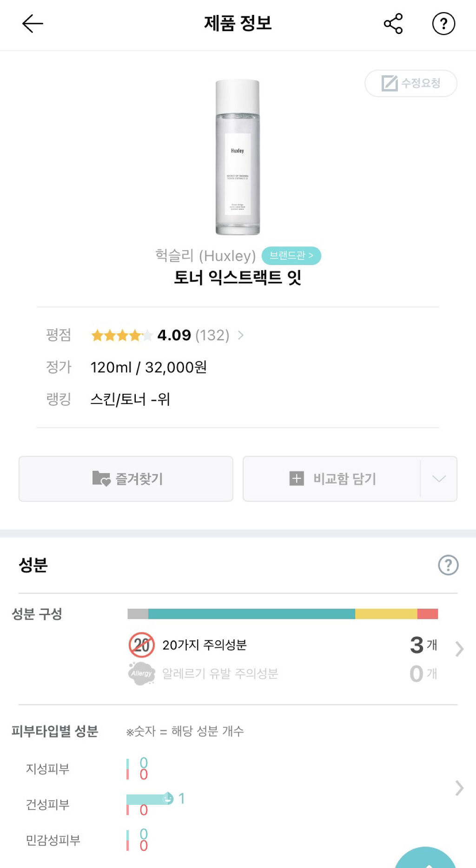The height and width of the screenshot is (868, 476).
Task: Tap the Huxley toner product image
Action: click(238, 157)
